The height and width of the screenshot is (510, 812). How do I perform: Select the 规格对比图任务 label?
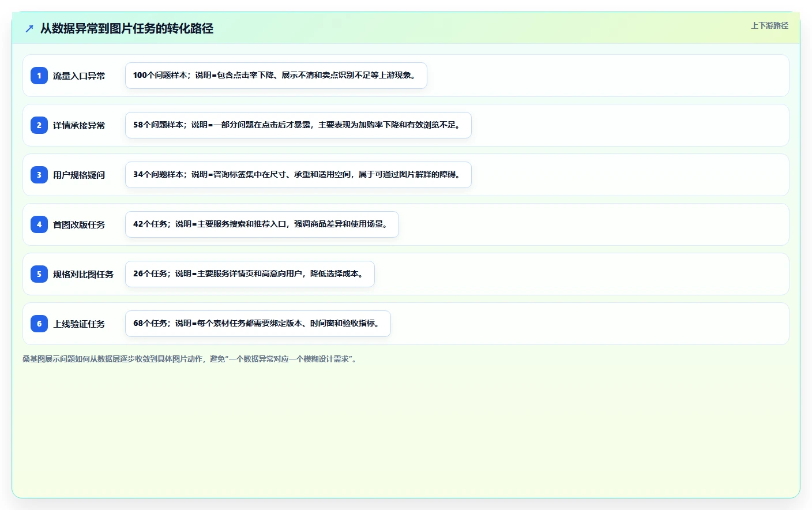click(x=83, y=274)
